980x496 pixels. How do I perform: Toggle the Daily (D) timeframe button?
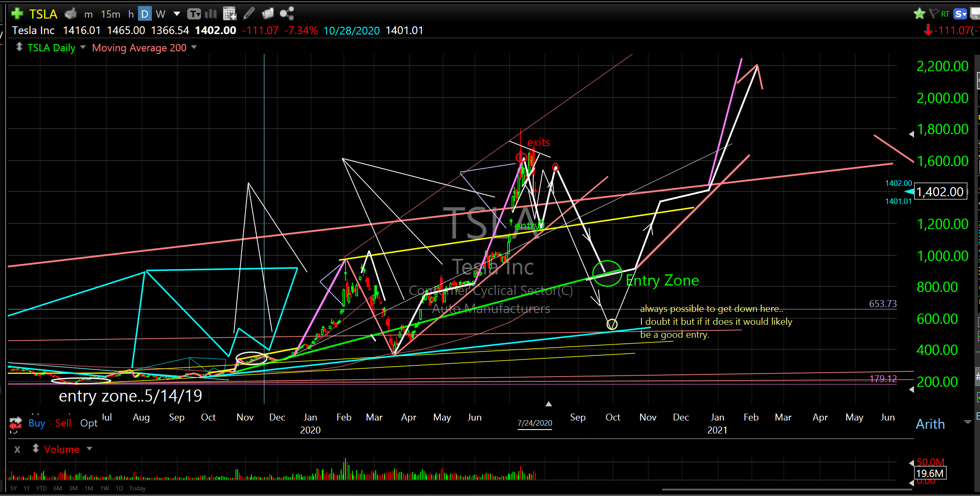145,14
